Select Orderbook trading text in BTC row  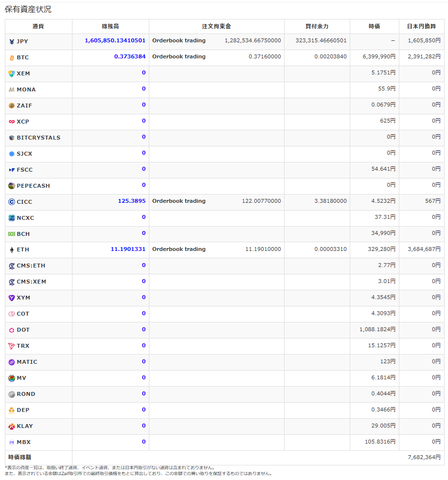179,56
